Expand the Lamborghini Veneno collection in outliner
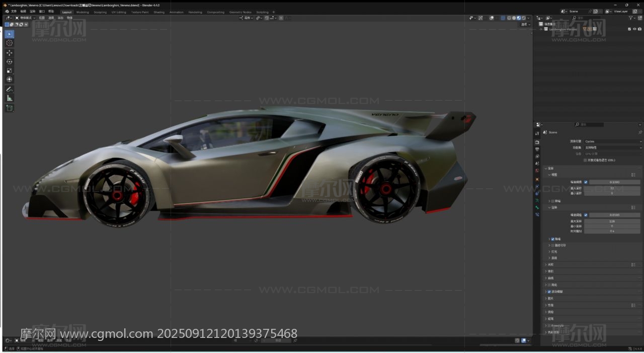The image size is (644, 353). click(x=541, y=29)
